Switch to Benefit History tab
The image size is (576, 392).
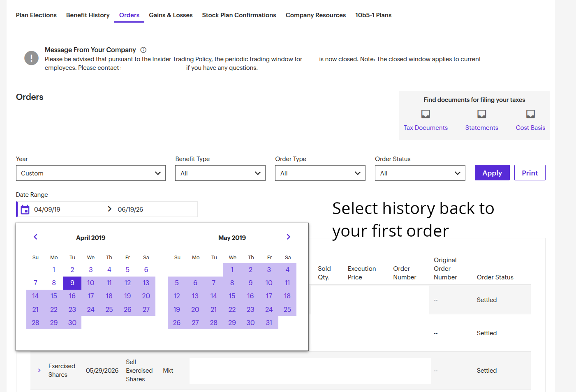88,15
